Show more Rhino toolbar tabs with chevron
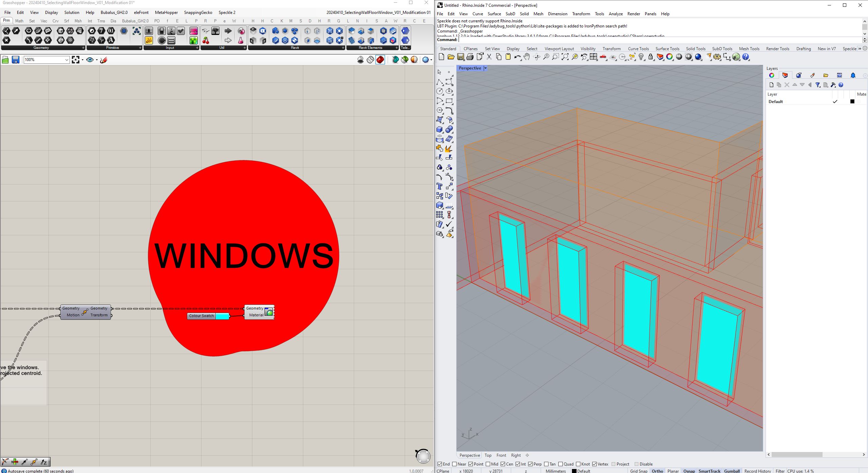 click(860, 49)
